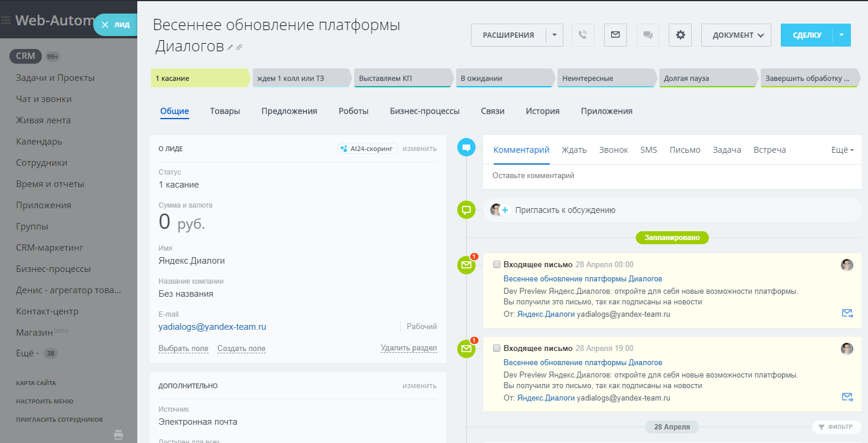Image resolution: width=868 pixels, height=443 pixels.
Task: Click the Расширения button
Action: point(509,35)
